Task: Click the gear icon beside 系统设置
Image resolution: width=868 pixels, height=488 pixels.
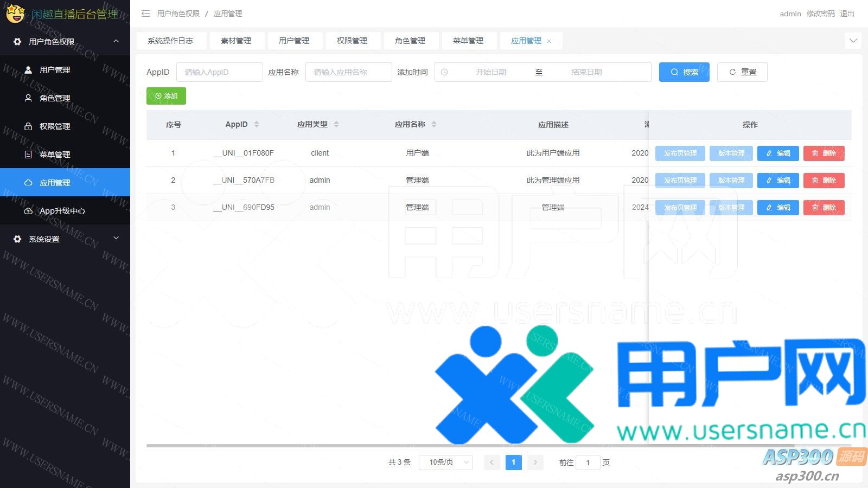Action: coord(17,239)
